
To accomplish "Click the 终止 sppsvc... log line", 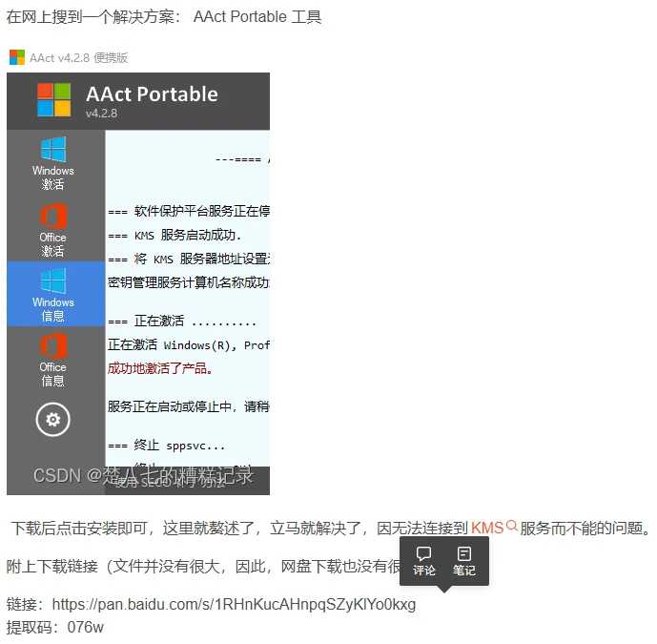I will [x=166, y=446].
